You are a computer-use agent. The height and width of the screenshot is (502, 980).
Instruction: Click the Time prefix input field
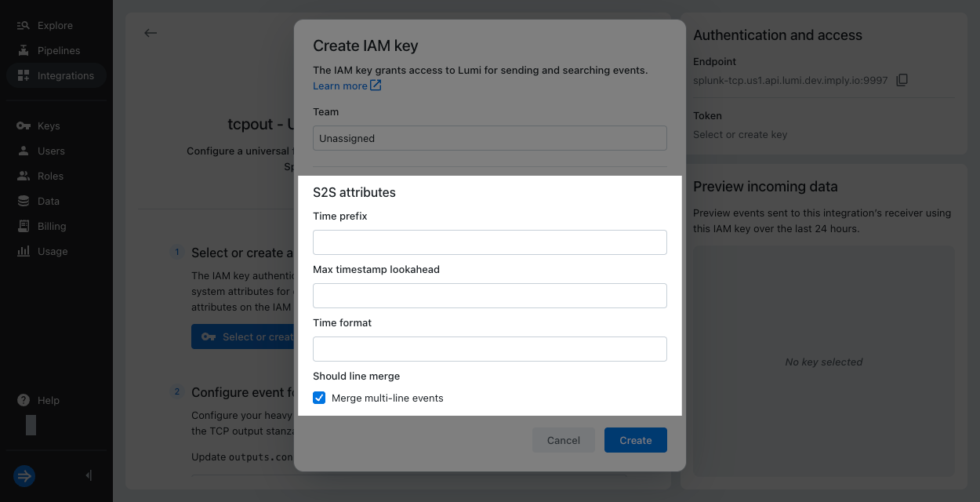[x=489, y=242]
